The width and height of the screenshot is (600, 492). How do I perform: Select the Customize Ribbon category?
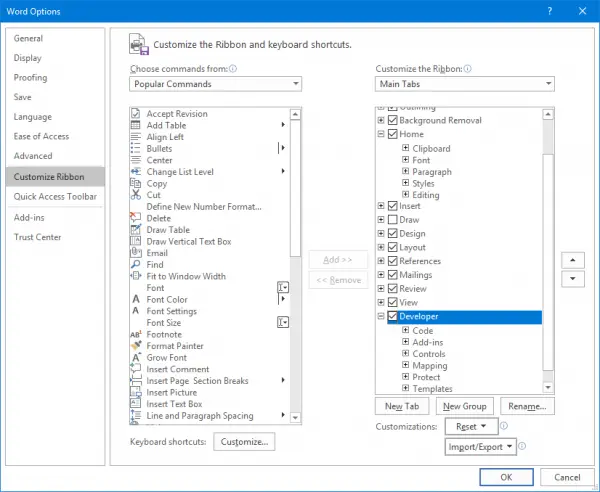[55, 176]
